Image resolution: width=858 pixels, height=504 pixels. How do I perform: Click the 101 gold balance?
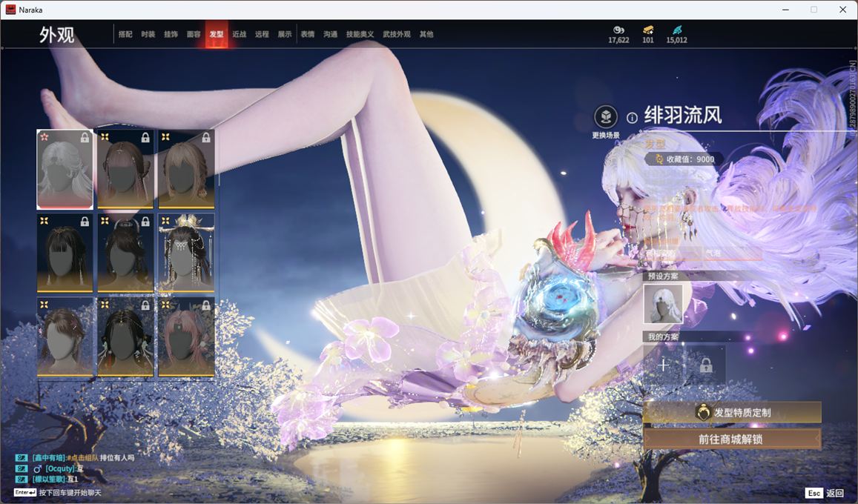point(648,40)
